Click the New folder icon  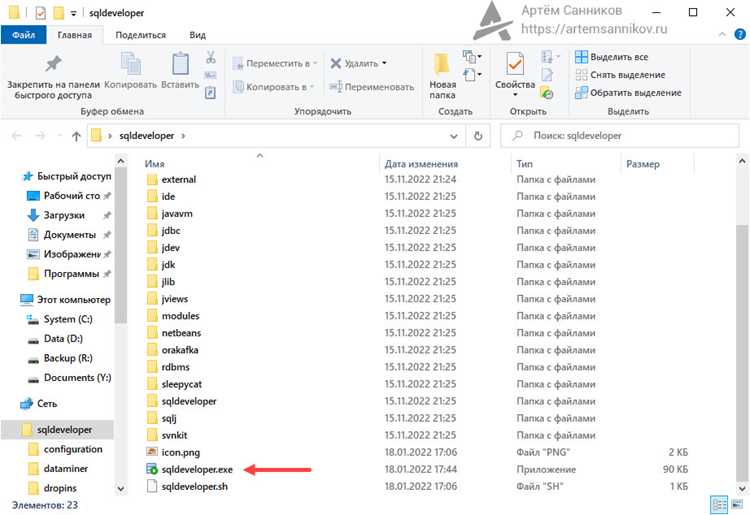[441, 64]
